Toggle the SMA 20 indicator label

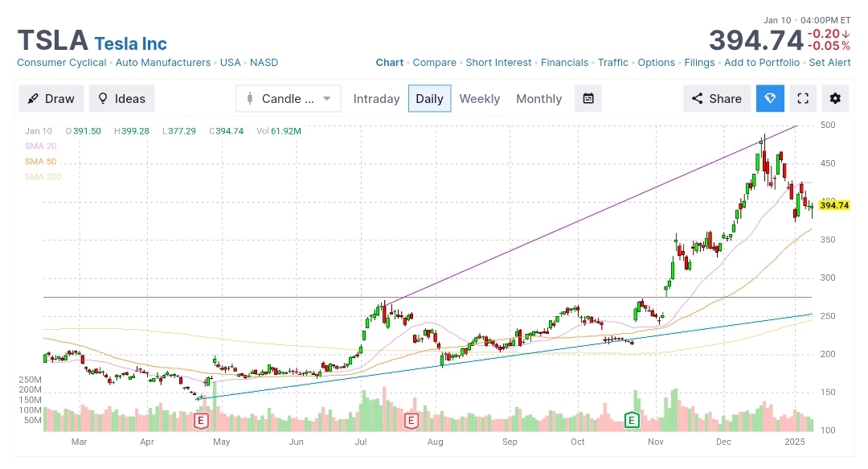pyautogui.click(x=40, y=146)
